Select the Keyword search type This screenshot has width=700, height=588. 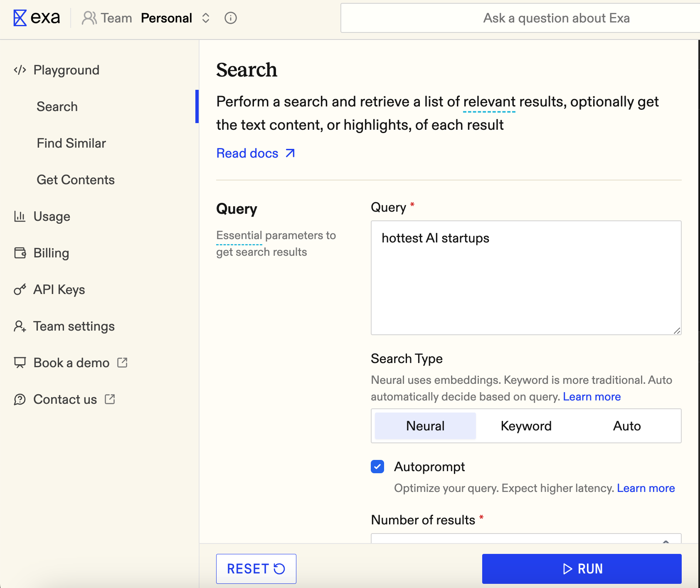click(x=526, y=426)
